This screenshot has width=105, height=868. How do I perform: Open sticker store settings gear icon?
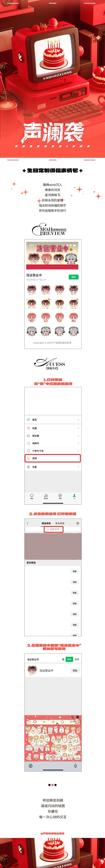[78, 523]
